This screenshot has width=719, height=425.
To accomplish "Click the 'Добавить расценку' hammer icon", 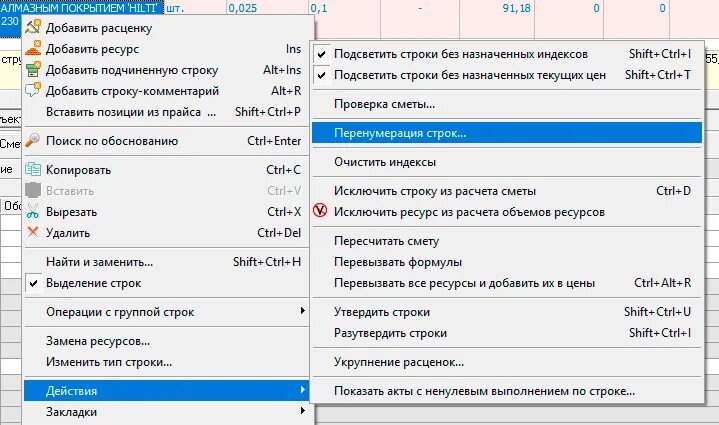I will tap(33, 28).
